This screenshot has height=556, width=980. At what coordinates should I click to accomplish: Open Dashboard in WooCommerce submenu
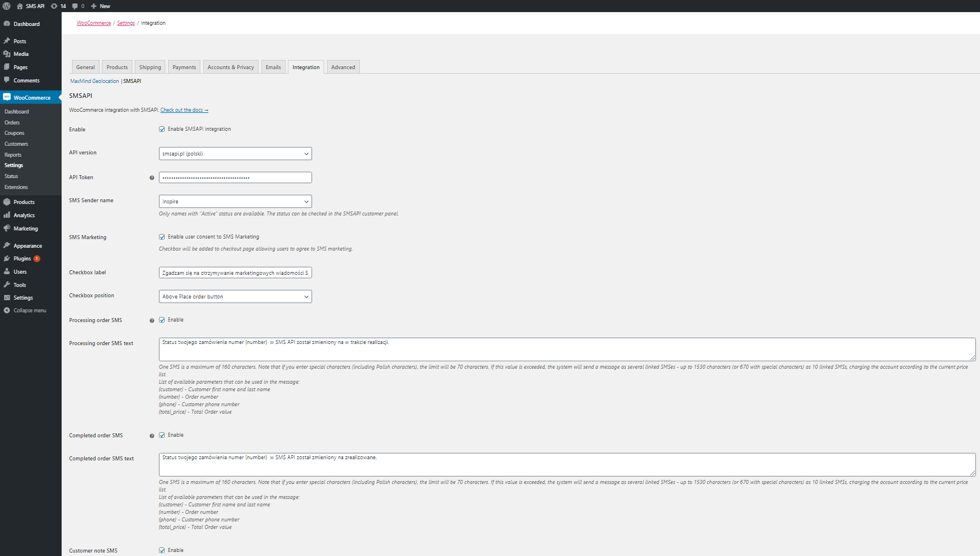pyautogui.click(x=17, y=112)
